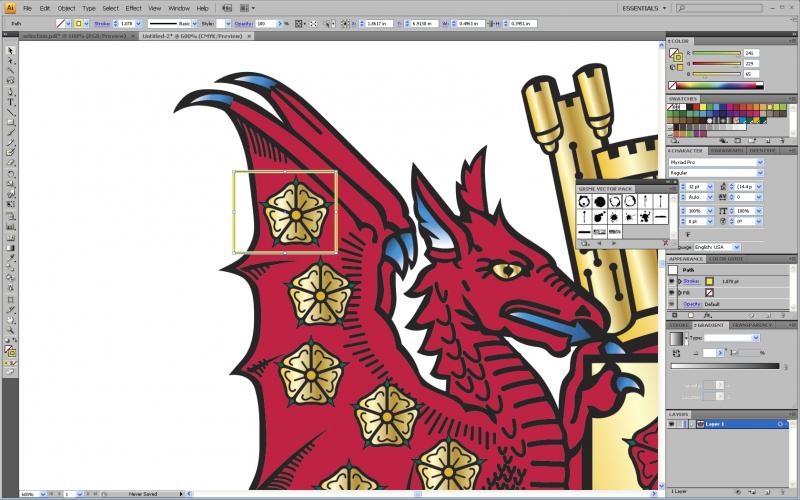Switch to the Stroke panel tab

coord(679,325)
